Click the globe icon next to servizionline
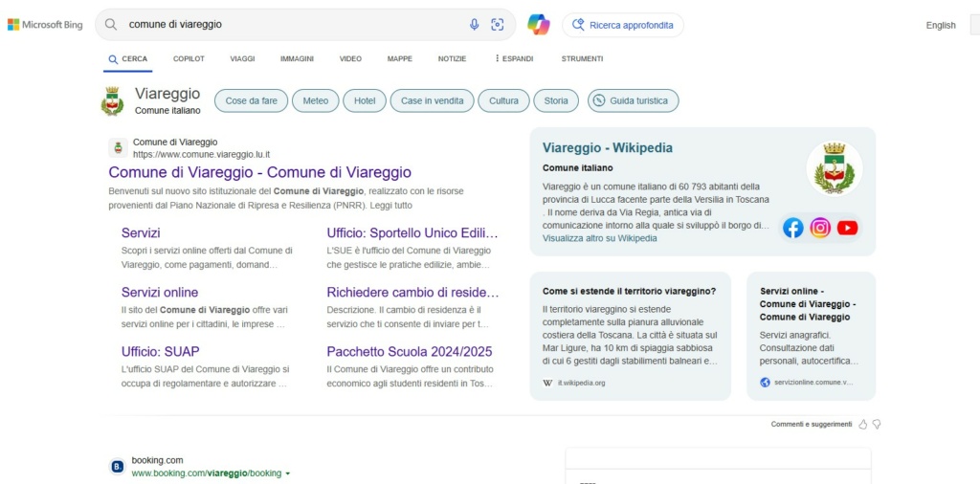Image resolution: width=980 pixels, height=484 pixels. [x=765, y=383]
